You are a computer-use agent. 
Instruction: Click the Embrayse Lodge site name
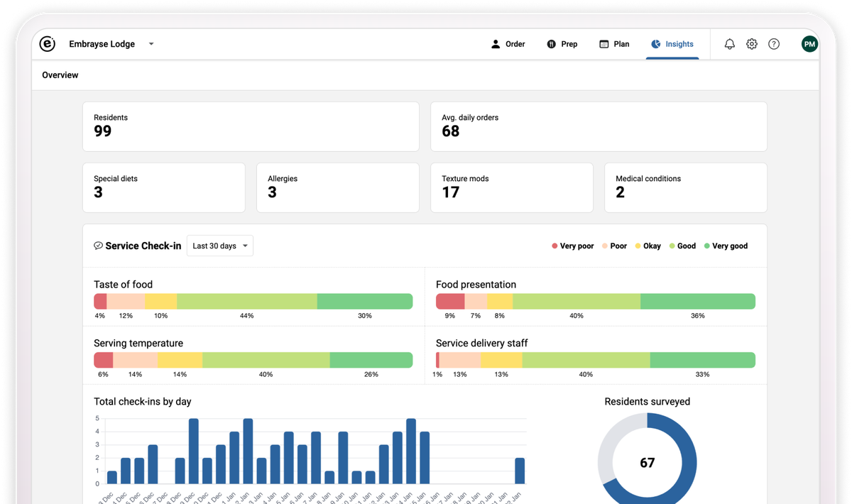pos(102,44)
